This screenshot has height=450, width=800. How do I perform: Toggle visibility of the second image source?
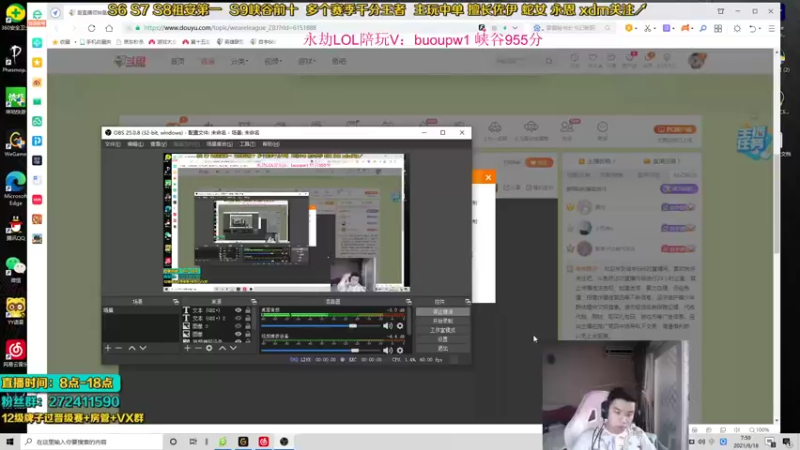(x=238, y=334)
